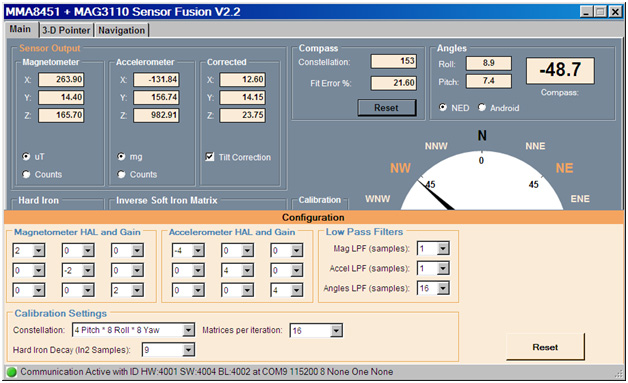
Task: Open the Mag LPF samples dropdown
Action: coord(443,248)
